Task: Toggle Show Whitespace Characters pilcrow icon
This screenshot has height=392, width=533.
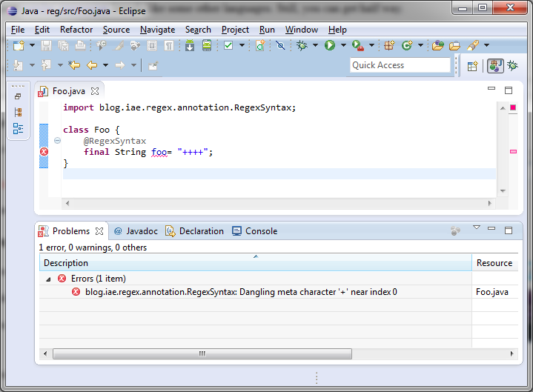Action: (x=168, y=45)
